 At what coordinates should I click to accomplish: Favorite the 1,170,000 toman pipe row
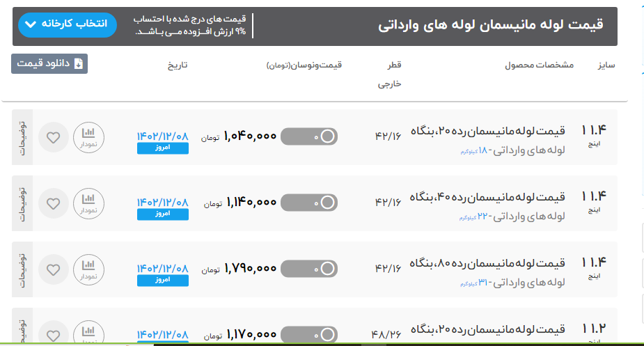(x=54, y=334)
